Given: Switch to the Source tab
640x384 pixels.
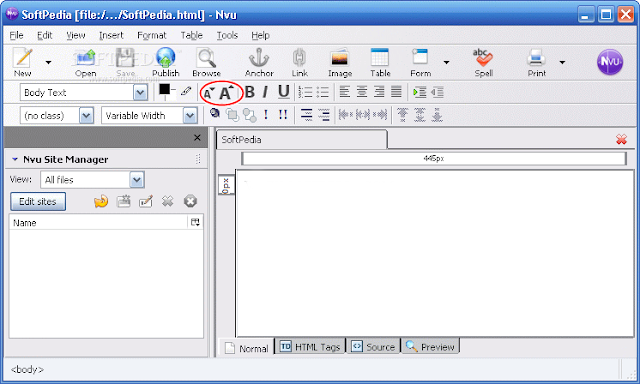Looking at the screenshot, I should (373, 347).
